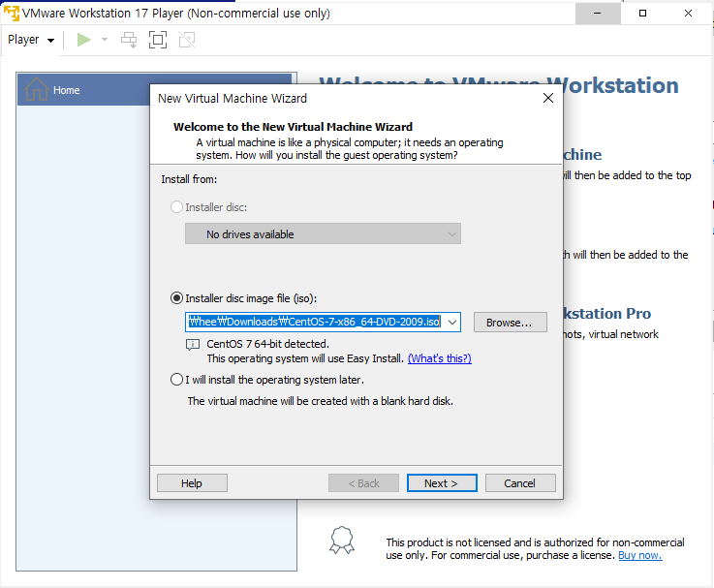Select Installer disc image file (iso) option

tap(176, 297)
